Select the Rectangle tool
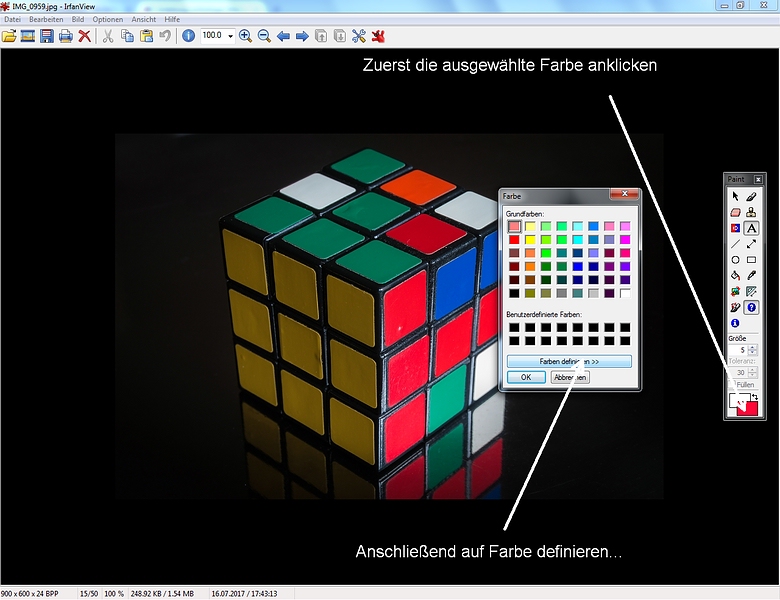 pyautogui.click(x=752, y=260)
